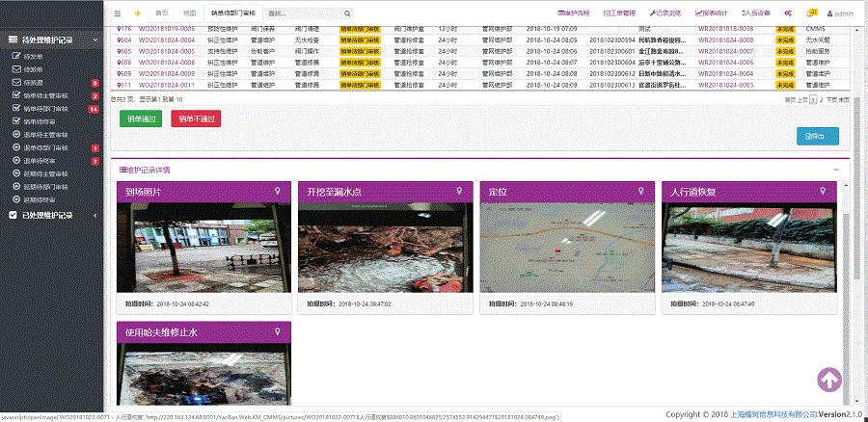Collapse the 待处理维护记录 sidebar section
This screenshot has height=422, width=868.
[95, 40]
